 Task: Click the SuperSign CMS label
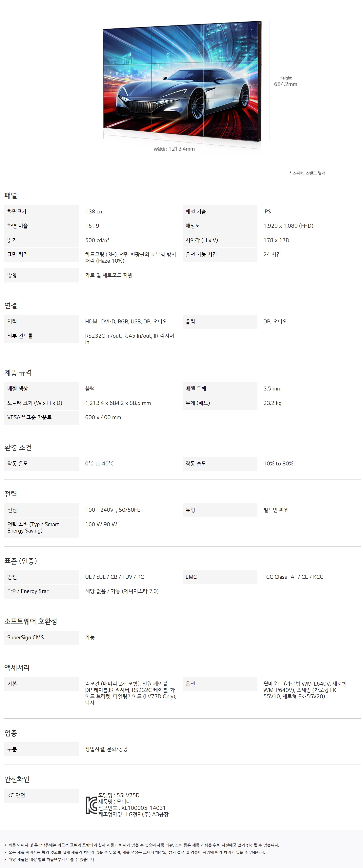[26, 638]
